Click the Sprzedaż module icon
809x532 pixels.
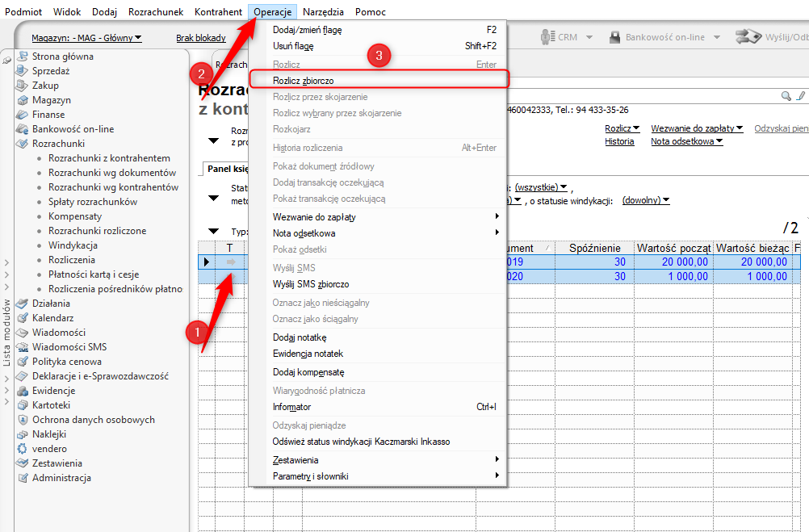pos(22,71)
